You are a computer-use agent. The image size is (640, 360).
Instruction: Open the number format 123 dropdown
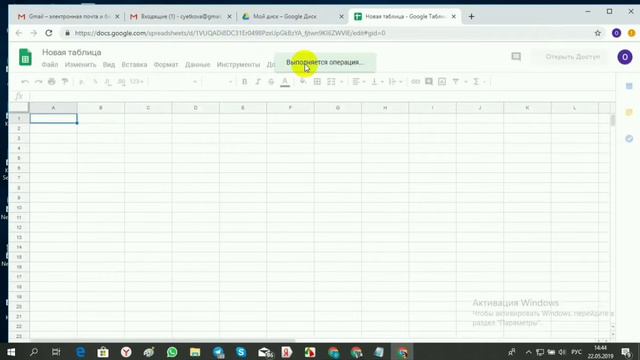(x=136, y=82)
